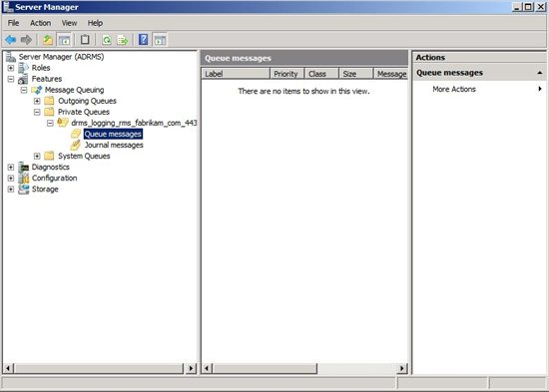Collapse the Private Queues node
The image size is (549, 392).
coord(37,112)
